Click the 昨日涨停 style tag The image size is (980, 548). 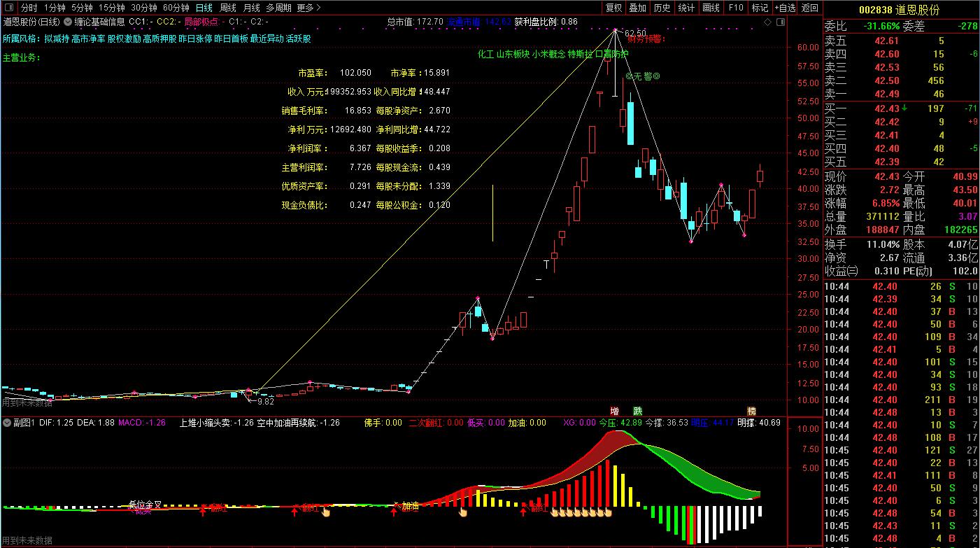coord(195,38)
